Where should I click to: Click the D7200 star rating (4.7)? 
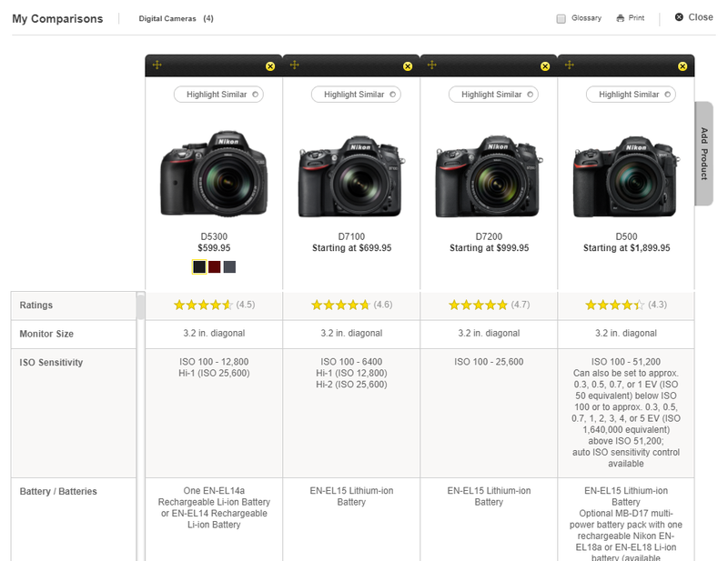[x=489, y=305]
